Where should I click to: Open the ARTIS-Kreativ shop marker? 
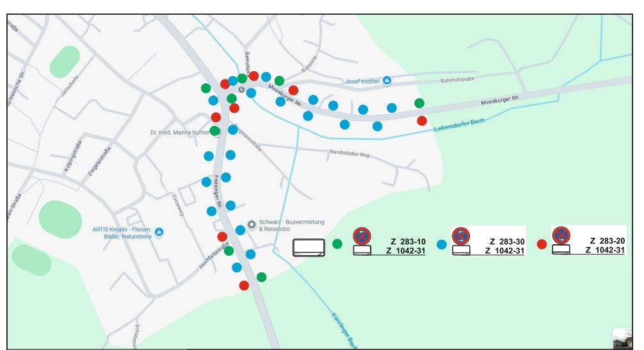(x=159, y=232)
